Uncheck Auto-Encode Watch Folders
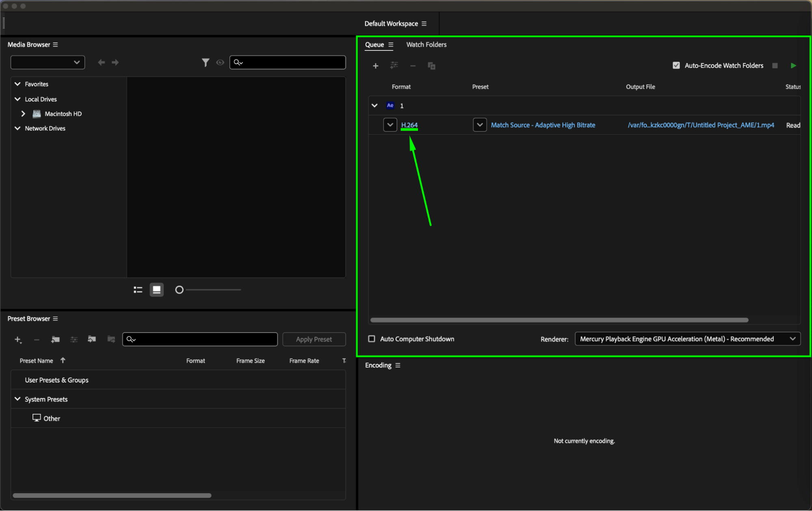Image resolution: width=812 pixels, height=511 pixels. (676, 65)
